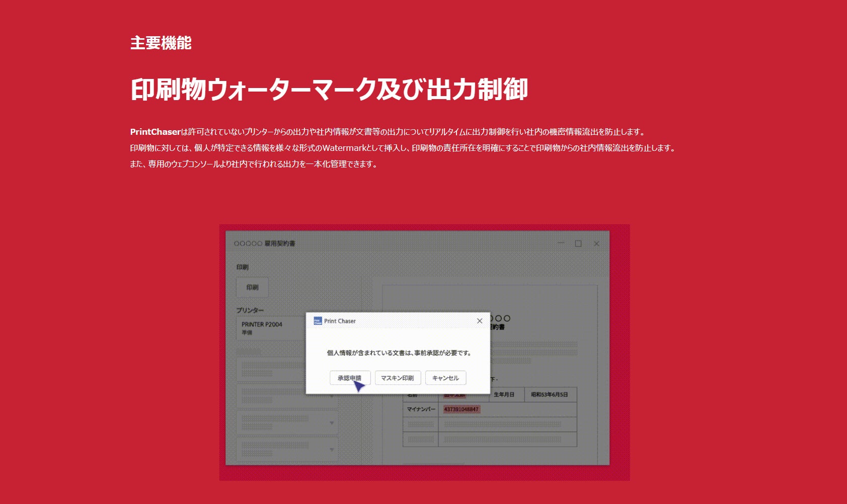Select the キャンセル button in the dialog
This screenshot has height=504, width=847.
[x=445, y=378]
